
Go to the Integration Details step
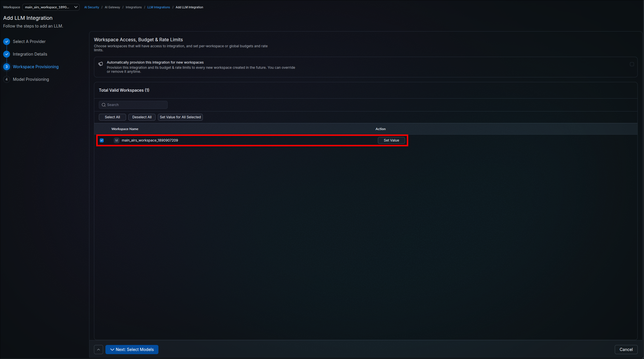(x=30, y=54)
